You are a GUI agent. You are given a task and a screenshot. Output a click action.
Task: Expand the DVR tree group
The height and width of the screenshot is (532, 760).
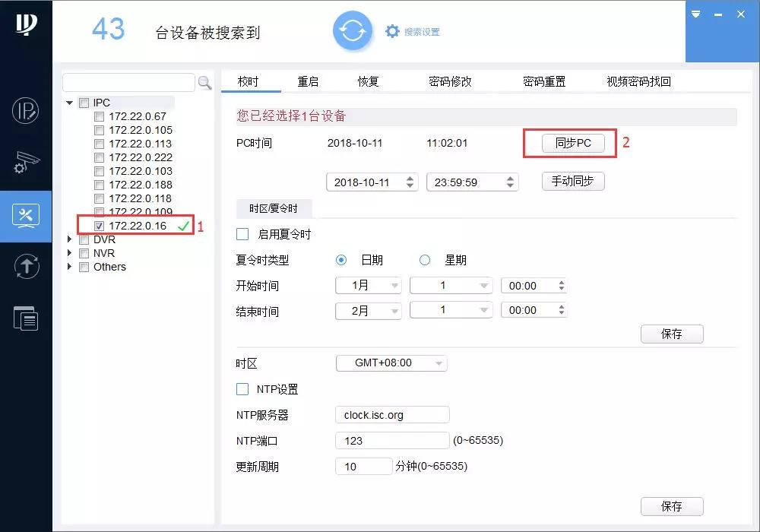point(69,239)
